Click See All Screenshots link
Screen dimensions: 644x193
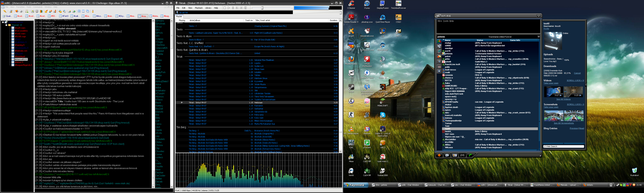(x=564, y=123)
